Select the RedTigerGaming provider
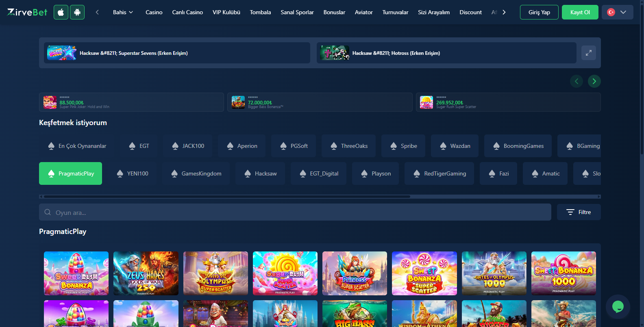This screenshot has height=327, width=644. pyautogui.click(x=439, y=173)
